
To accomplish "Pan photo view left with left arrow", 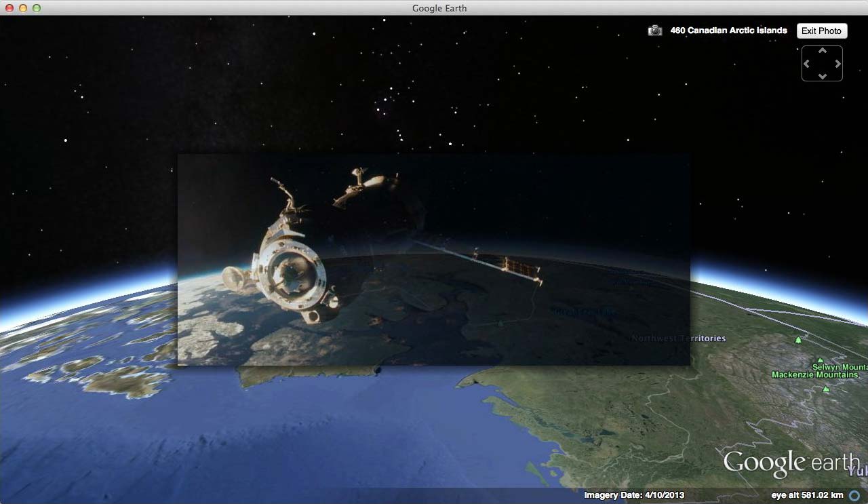I will point(807,64).
